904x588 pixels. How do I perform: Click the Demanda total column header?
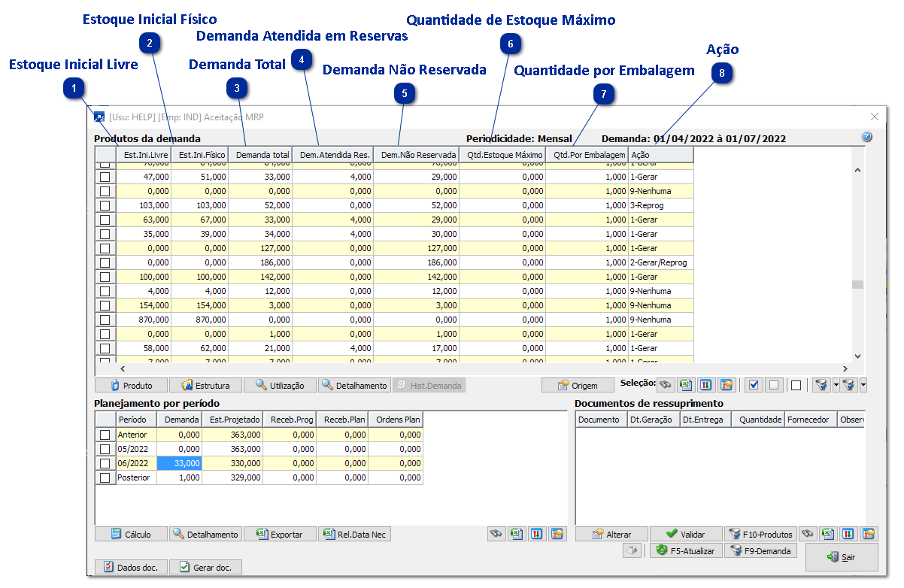[x=260, y=155]
